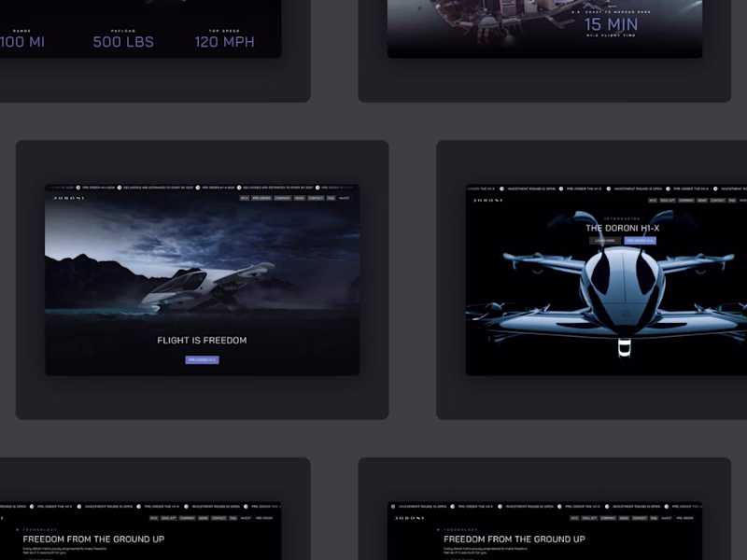Viewport: 747px width, 560px height.
Task: Click the COMPANY nav item in the bottom-left mockup
Action: [x=188, y=518]
